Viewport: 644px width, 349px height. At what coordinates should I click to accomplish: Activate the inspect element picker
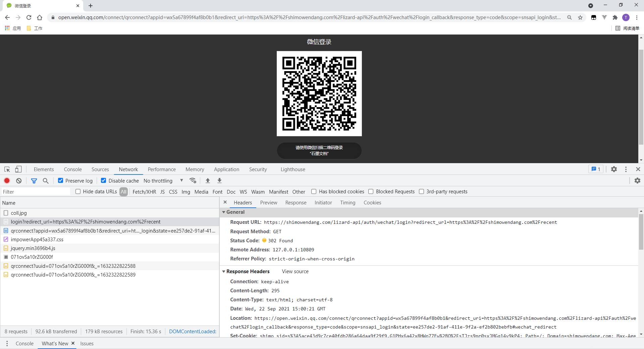pos(7,169)
